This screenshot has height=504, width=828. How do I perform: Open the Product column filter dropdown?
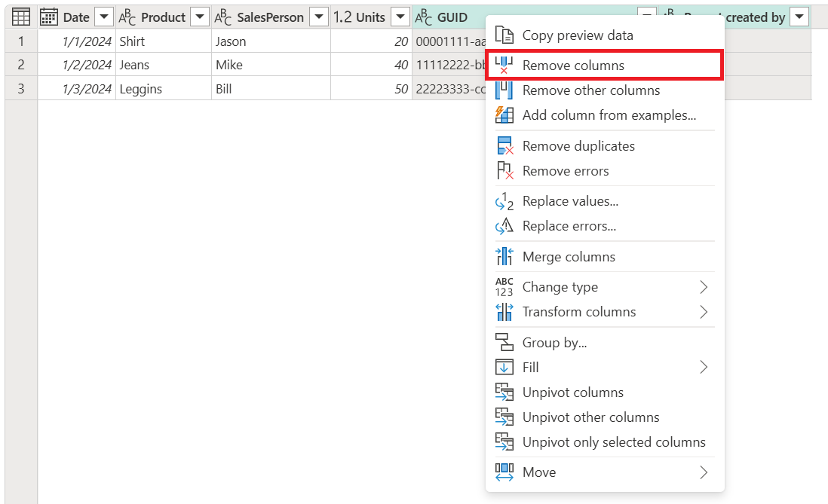(199, 16)
